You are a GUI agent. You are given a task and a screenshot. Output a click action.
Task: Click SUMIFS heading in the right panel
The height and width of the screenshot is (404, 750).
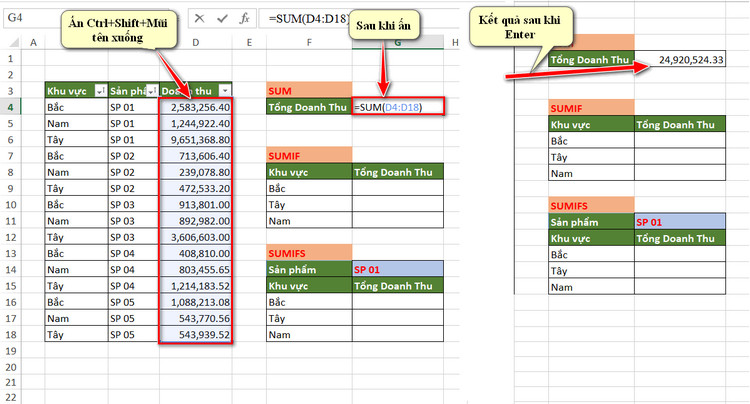[x=592, y=206]
